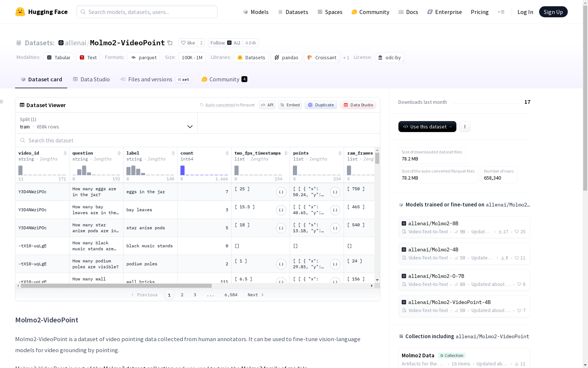The image size is (588, 368).
Task: Click the Text modality tag
Action: (x=88, y=57)
